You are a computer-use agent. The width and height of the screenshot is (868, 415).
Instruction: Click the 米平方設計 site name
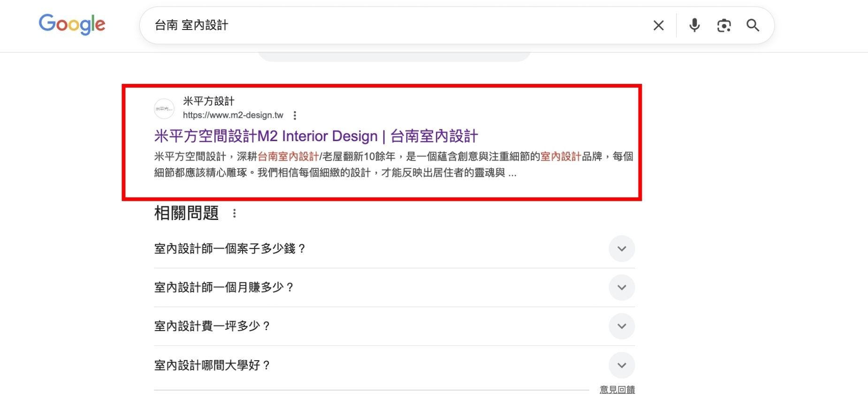point(208,101)
